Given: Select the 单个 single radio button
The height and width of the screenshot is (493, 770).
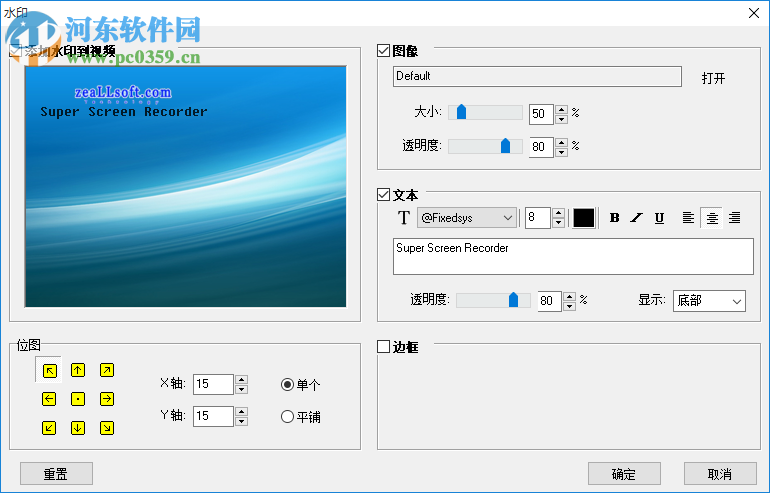Looking at the screenshot, I should tap(287, 384).
